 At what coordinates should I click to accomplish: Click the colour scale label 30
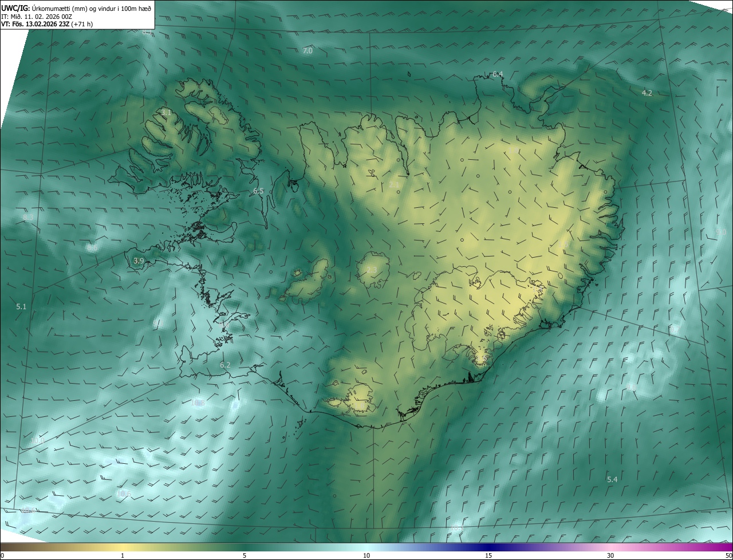(610, 555)
